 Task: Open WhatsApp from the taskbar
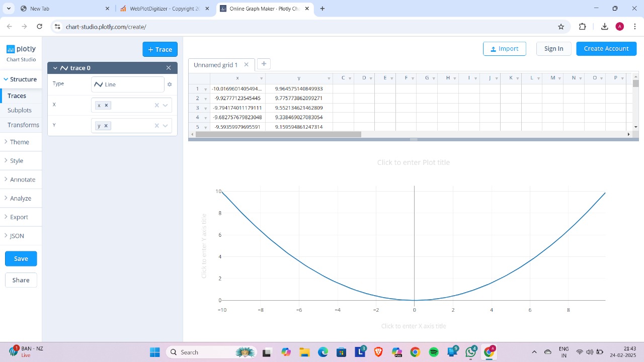coord(470,352)
